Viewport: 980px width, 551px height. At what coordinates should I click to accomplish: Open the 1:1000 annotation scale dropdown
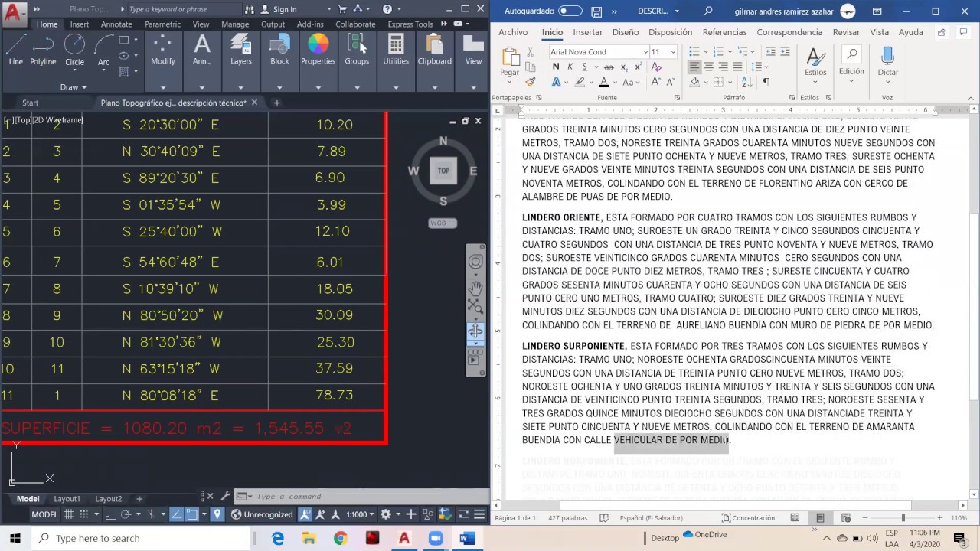click(361, 514)
